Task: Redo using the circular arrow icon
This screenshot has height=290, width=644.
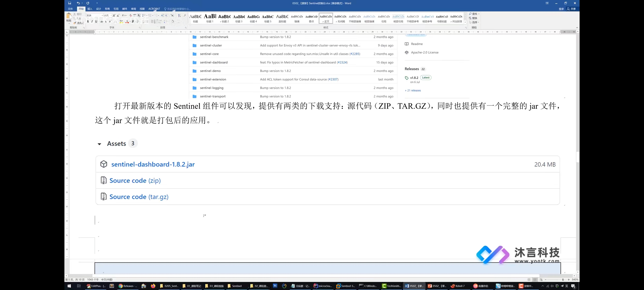Action: [88, 3]
